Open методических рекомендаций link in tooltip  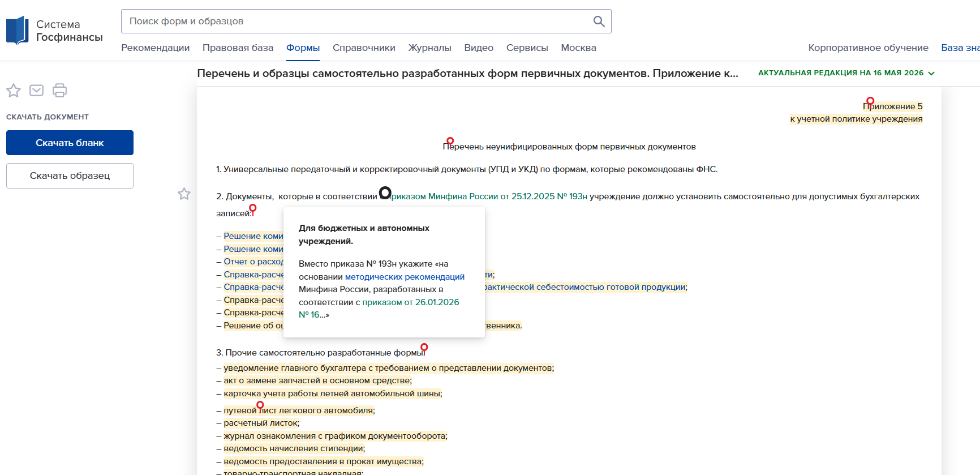(405, 277)
